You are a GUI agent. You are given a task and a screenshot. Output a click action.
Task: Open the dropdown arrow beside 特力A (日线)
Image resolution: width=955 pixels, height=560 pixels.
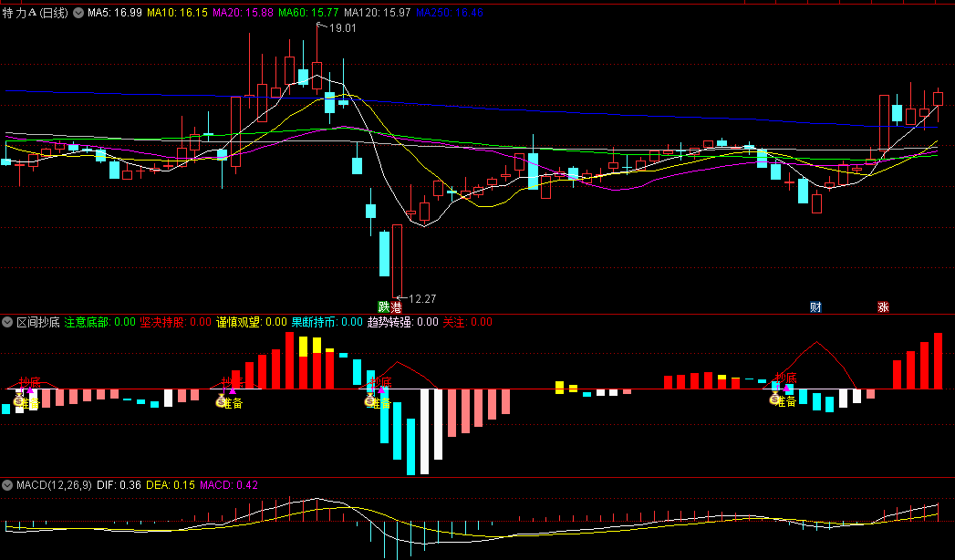tap(78, 13)
